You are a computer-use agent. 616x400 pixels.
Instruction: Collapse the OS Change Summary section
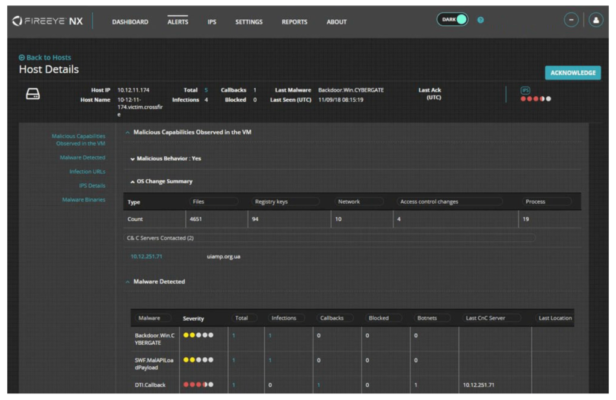pyautogui.click(x=132, y=182)
